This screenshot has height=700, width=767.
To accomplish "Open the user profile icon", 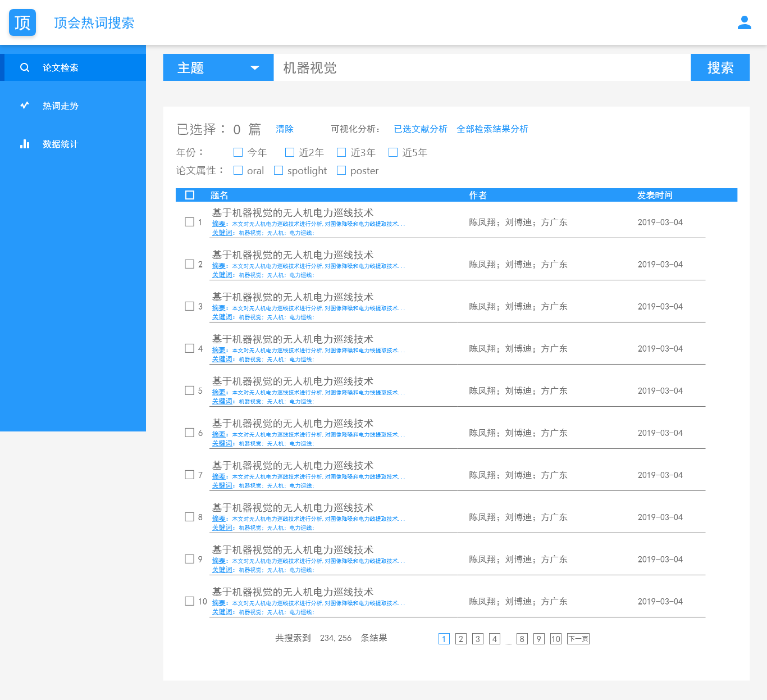I will [x=745, y=22].
